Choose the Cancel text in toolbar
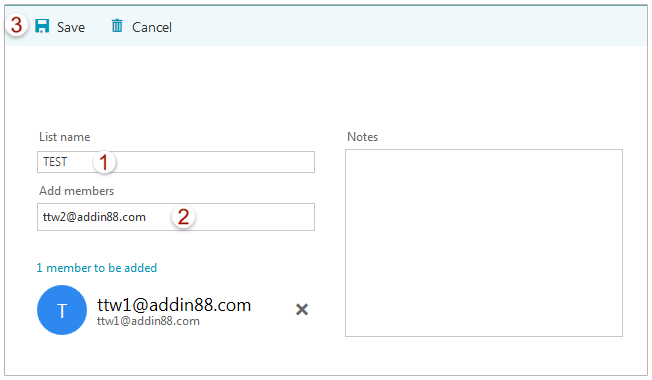Image resolution: width=652 pixels, height=380 pixels. 152,27
